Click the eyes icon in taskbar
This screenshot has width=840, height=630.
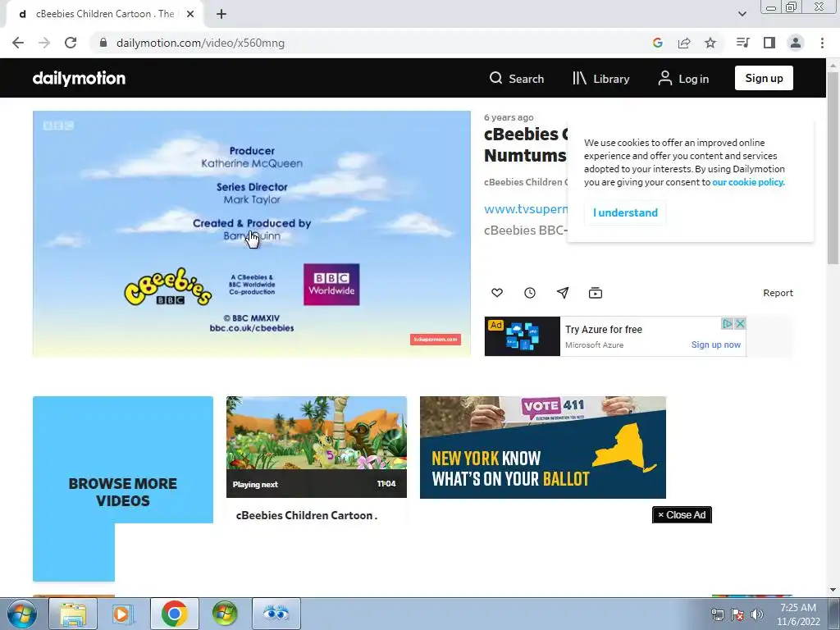(276, 614)
